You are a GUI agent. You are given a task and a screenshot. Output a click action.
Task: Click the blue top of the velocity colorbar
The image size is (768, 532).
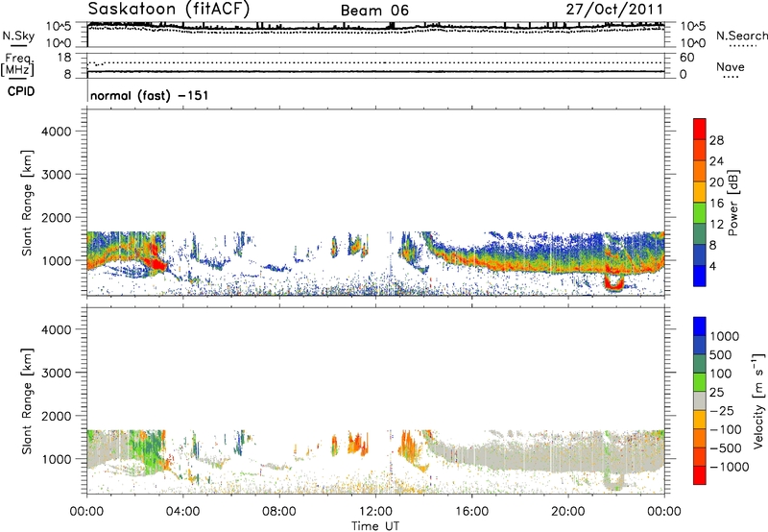[700, 326]
